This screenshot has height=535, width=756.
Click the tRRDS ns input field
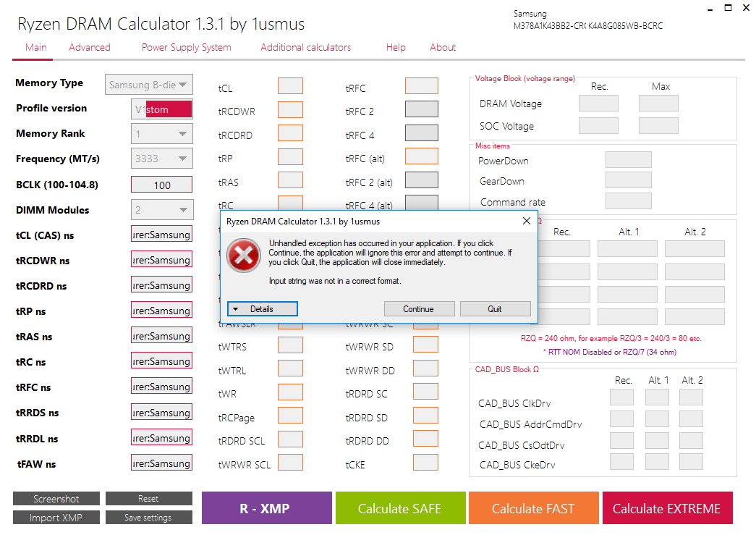tap(161, 413)
